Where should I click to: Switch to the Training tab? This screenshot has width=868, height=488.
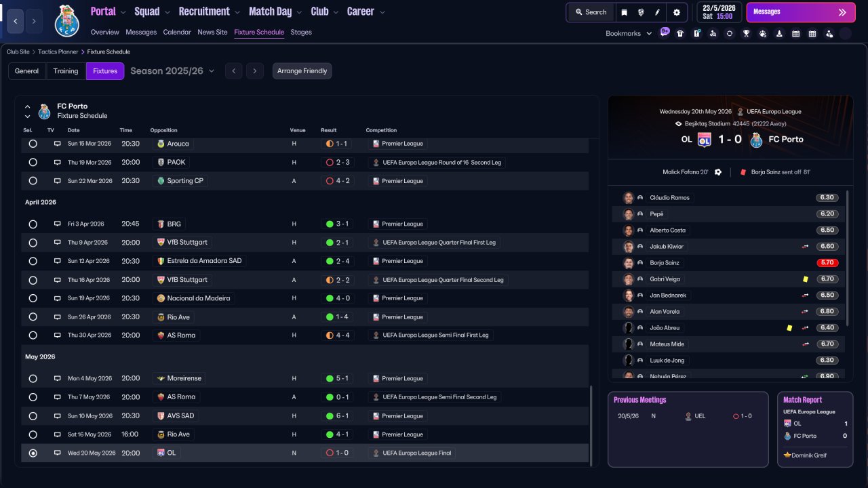[x=66, y=71]
